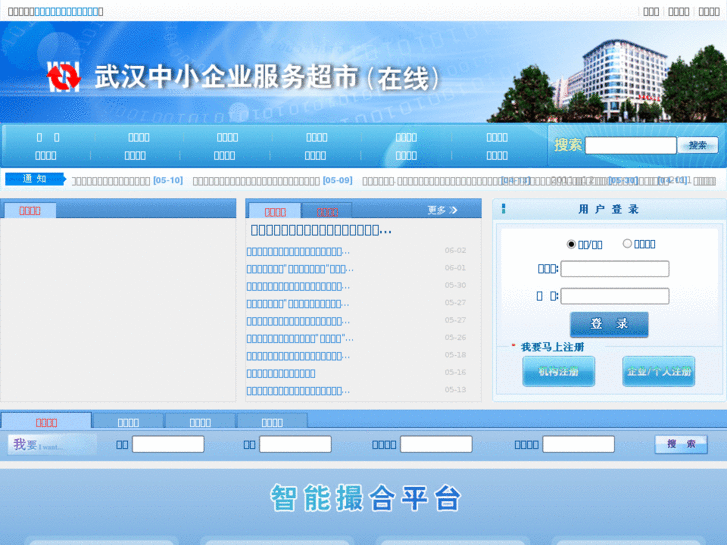Open the news item dated 06-02
This screenshot has width=727, height=545.
click(299, 251)
